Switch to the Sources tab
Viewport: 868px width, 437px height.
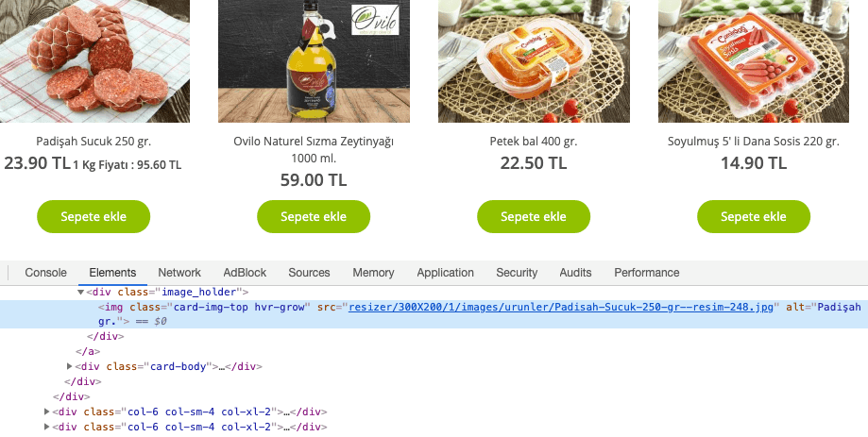coord(309,273)
